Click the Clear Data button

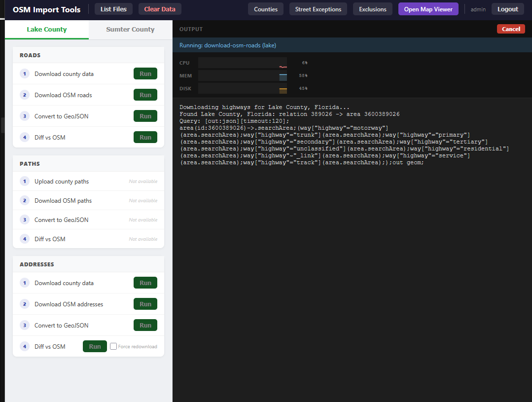pyautogui.click(x=159, y=9)
